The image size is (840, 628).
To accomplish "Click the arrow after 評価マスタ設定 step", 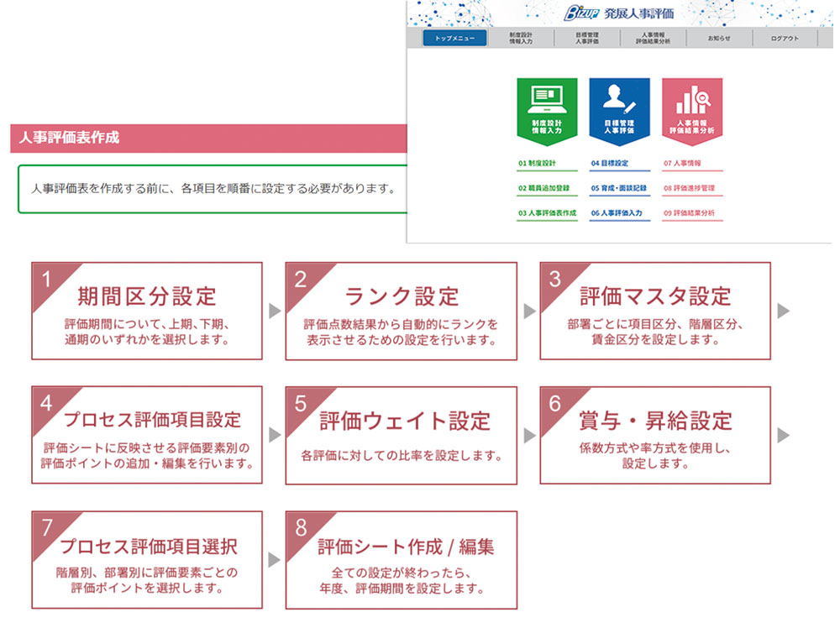I will (783, 311).
